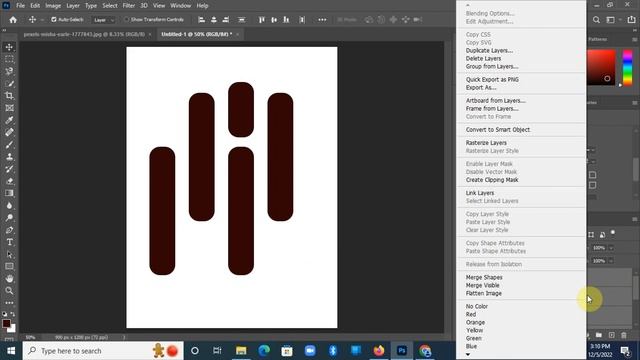
Task: Choose Rasterize Layers in context menu
Action: click(486, 143)
